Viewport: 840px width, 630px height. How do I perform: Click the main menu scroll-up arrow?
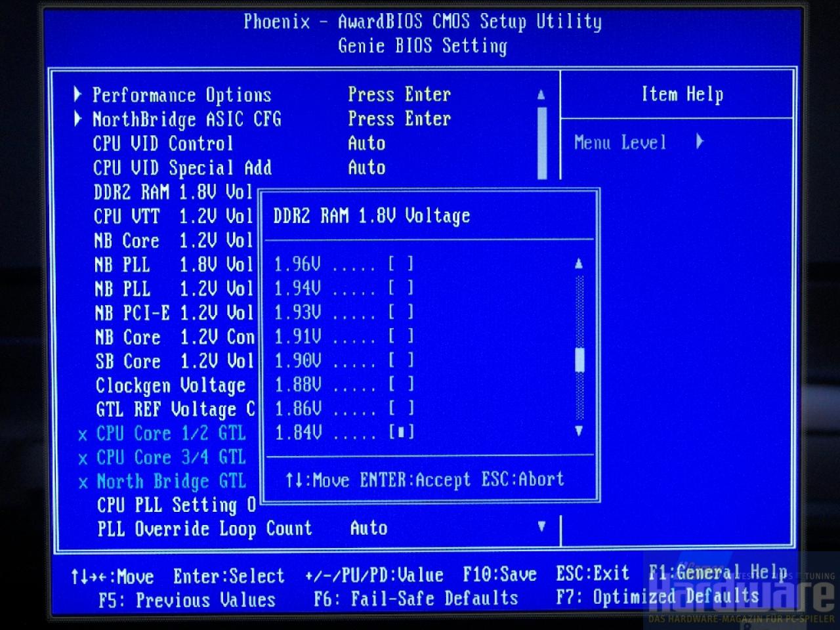click(541, 94)
